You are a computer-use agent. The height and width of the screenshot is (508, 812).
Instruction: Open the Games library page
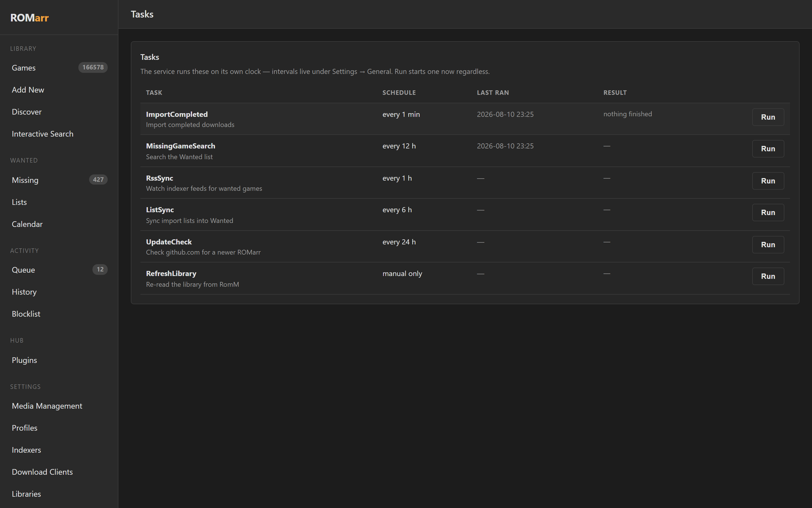(23, 67)
